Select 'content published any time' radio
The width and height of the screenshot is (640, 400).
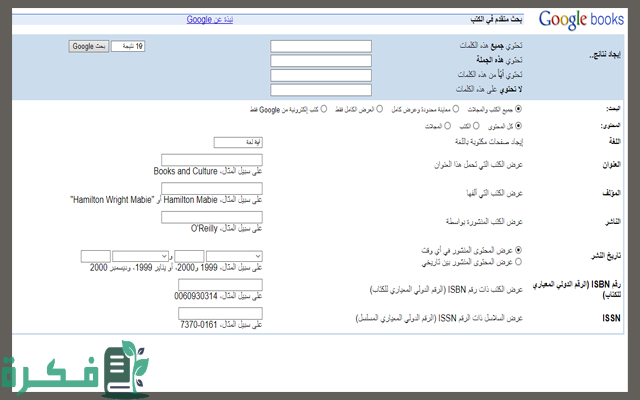(x=518, y=249)
